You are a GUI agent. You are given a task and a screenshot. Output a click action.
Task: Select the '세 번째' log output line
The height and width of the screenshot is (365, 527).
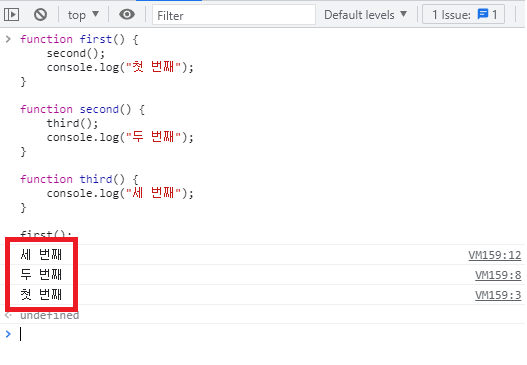pos(41,254)
